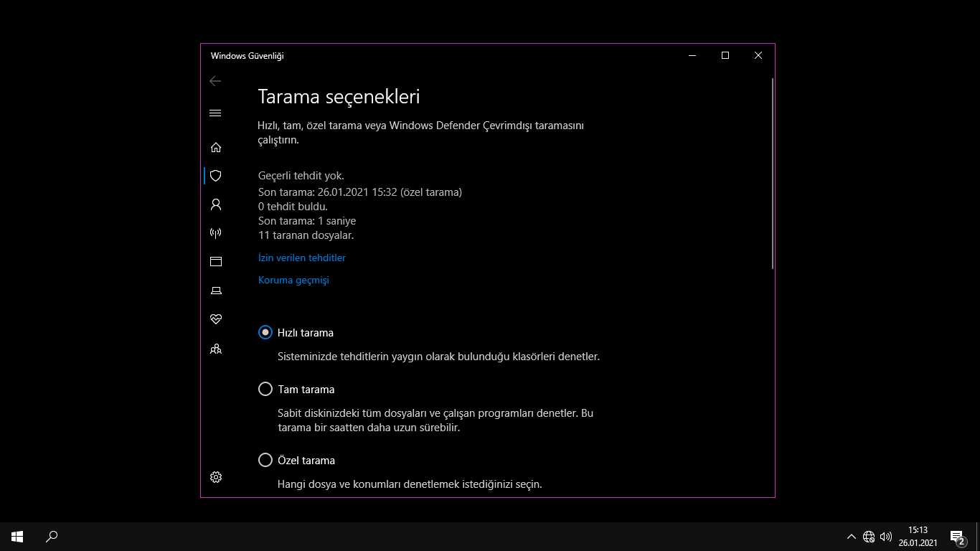Open Koruma geçmişi link
980x551 pixels.
click(293, 281)
